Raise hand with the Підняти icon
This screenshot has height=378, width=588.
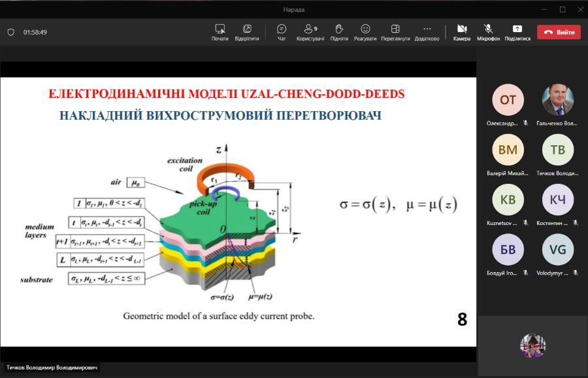click(339, 29)
